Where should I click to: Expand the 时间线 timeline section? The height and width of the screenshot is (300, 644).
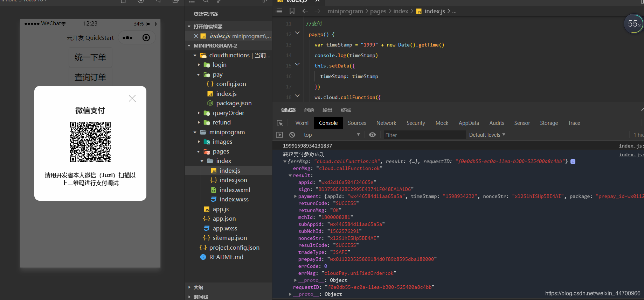tap(189, 297)
